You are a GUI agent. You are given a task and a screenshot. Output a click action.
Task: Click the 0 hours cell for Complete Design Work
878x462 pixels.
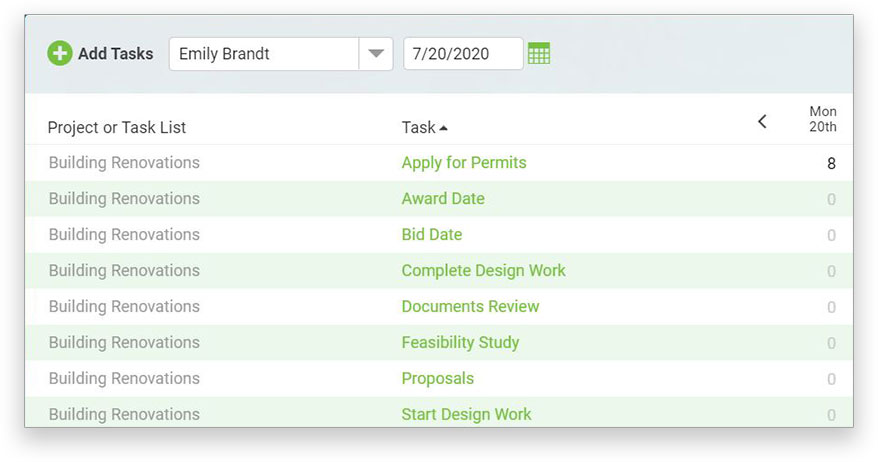pos(831,271)
